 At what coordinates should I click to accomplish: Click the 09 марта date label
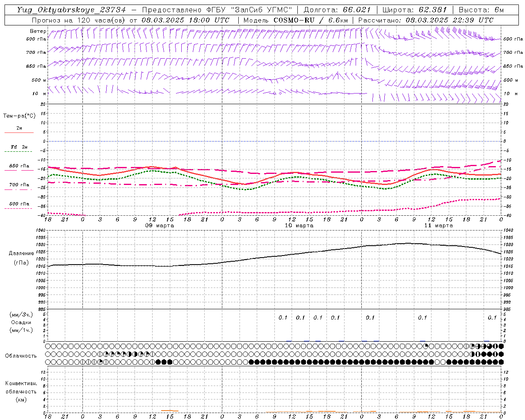tap(160, 226)
